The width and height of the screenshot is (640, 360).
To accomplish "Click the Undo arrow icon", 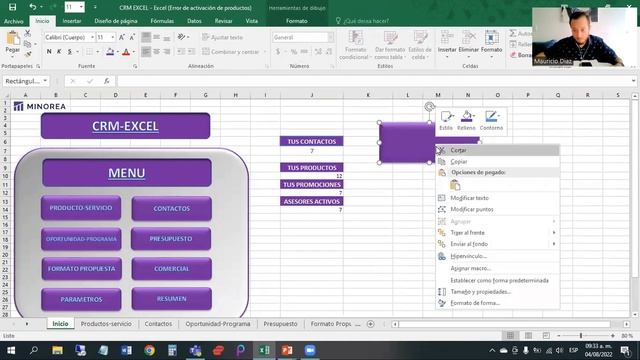I will pyautogui.click(x=33, y=7).
